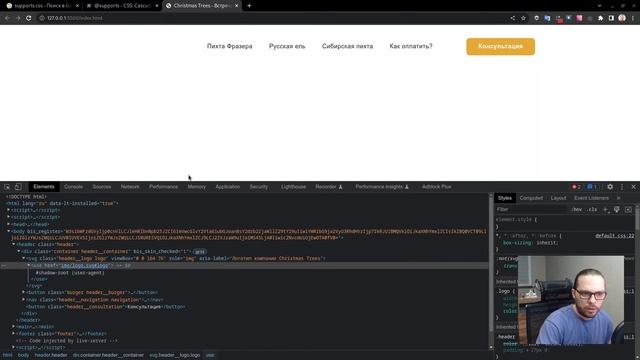Toggle the .cls class editor
This screenshot has width=640, height=360.
pyautogui.click(x=592, y=209)
